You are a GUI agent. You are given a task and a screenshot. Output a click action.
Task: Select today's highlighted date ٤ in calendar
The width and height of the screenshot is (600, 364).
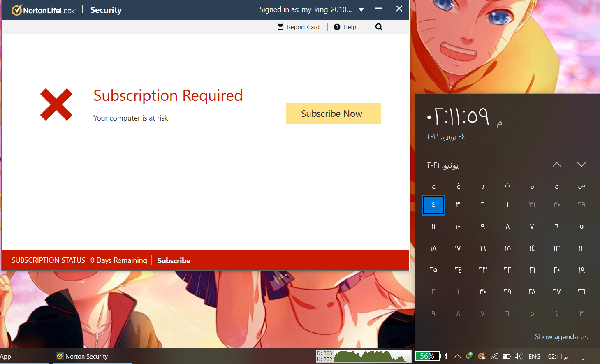point(433,205)
